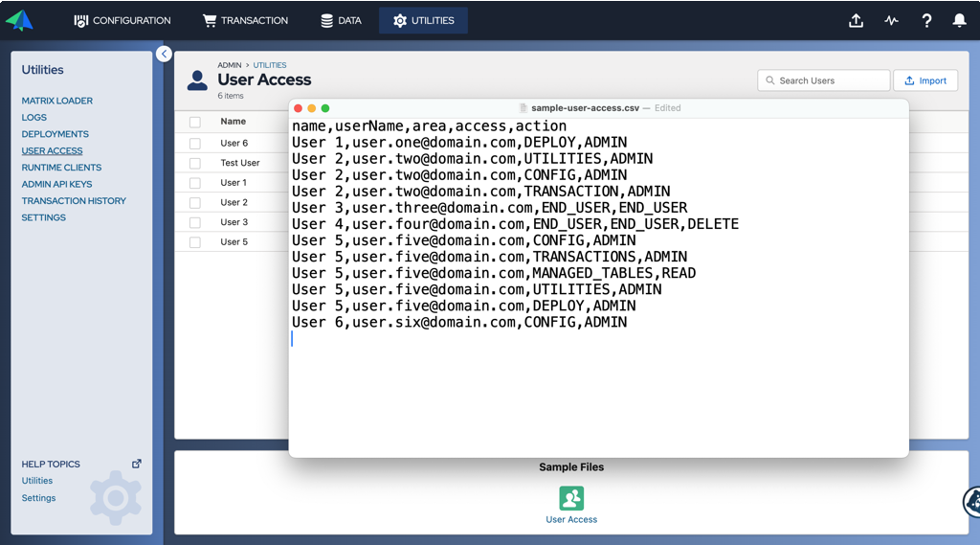Focus the Search Users field
This screenshot has width=980, height=545.
[x=823, y=80]
